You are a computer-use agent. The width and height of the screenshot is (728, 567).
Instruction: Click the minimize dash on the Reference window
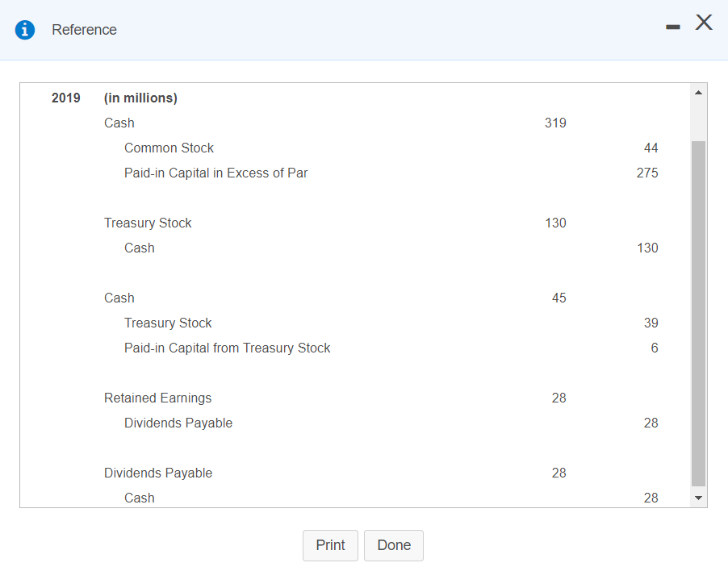click(x=672, y=25)
